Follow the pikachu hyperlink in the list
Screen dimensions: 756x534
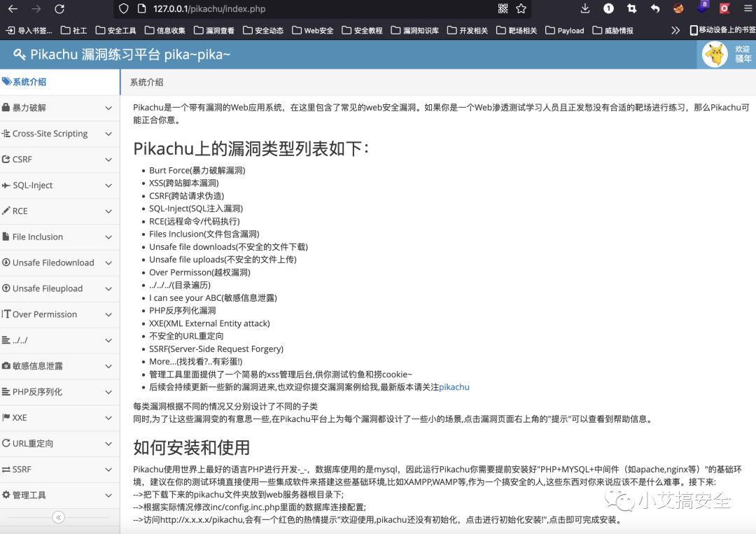click(454, 387)
